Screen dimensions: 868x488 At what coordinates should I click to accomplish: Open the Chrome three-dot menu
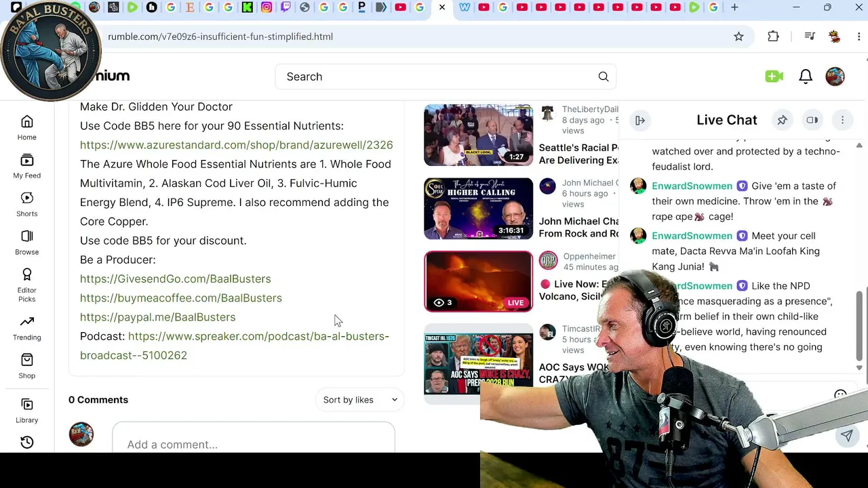click(859, 37)
